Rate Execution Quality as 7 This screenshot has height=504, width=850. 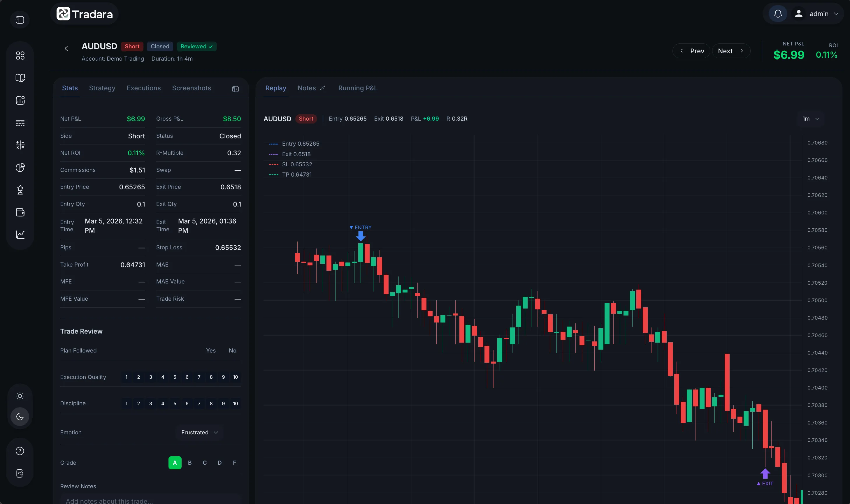(x=199, y=377)
